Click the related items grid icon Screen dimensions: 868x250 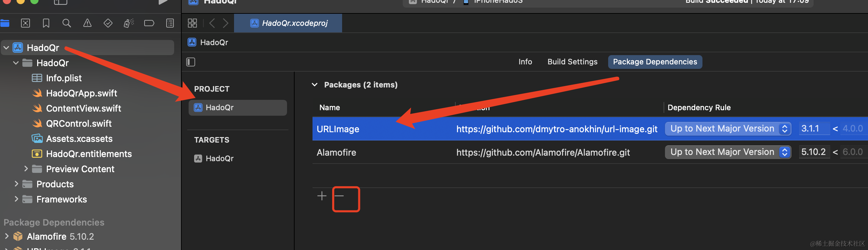[x=192, y=23]
